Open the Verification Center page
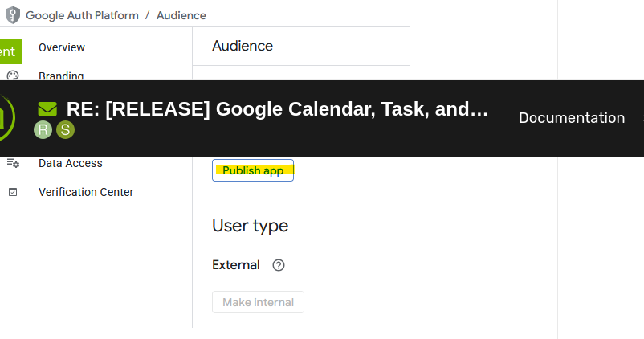644x339 pixels. 86,192
